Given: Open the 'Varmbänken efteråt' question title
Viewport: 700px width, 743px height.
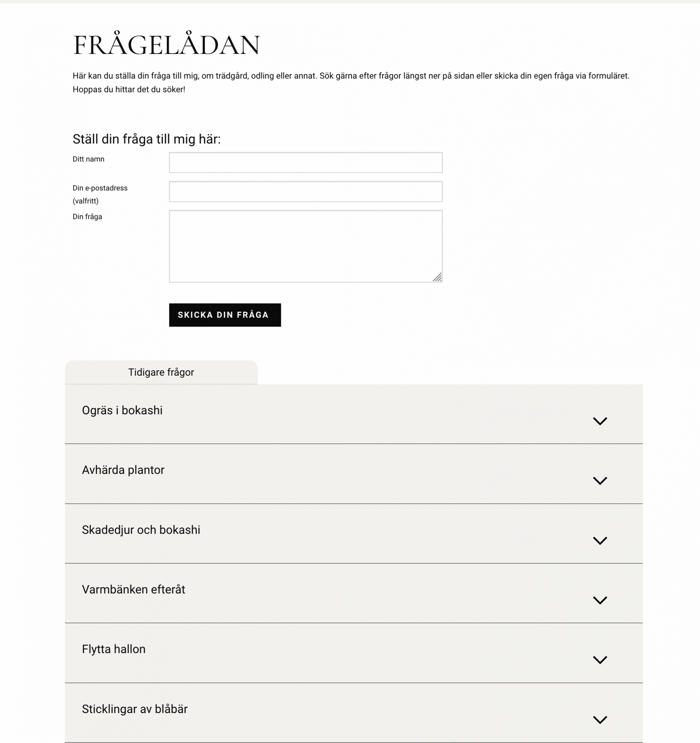Looking at the screenshot, I should [133, 589].
